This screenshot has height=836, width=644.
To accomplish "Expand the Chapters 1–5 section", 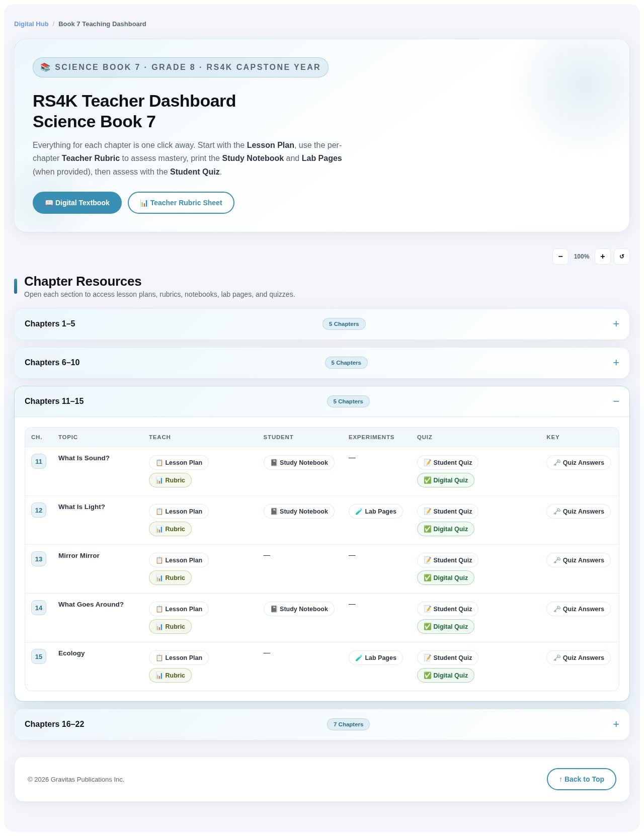I will pos(322,324).
